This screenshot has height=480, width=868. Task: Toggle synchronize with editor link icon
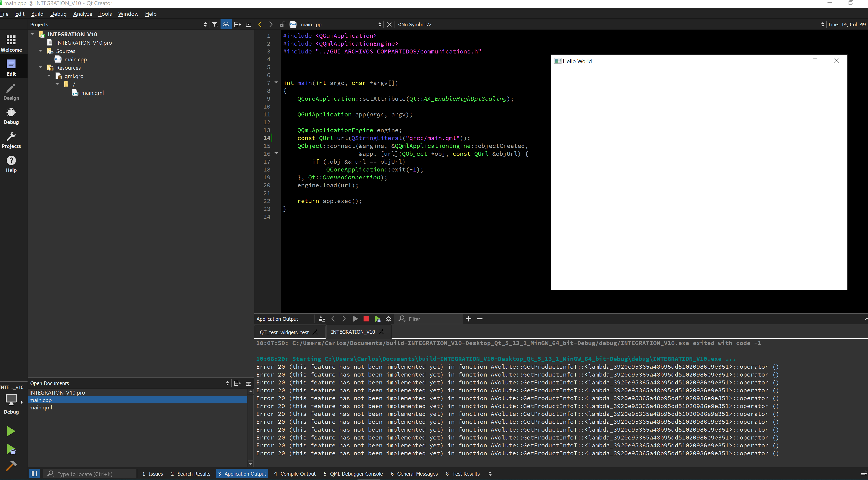(226, 24)
